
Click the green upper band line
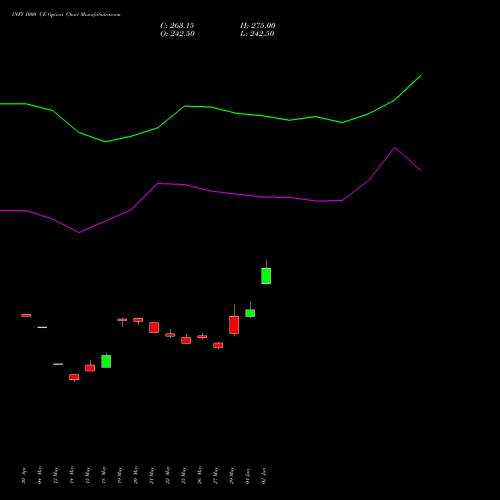(211, 107)
